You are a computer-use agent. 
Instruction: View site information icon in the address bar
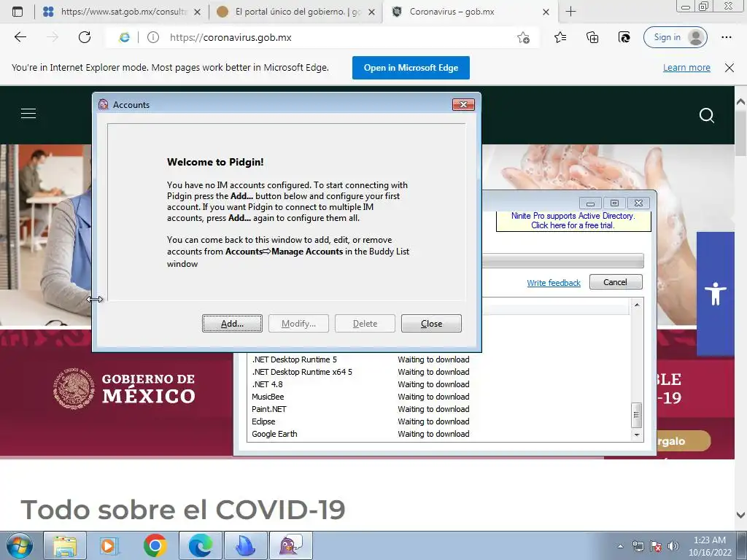[153, 37]
